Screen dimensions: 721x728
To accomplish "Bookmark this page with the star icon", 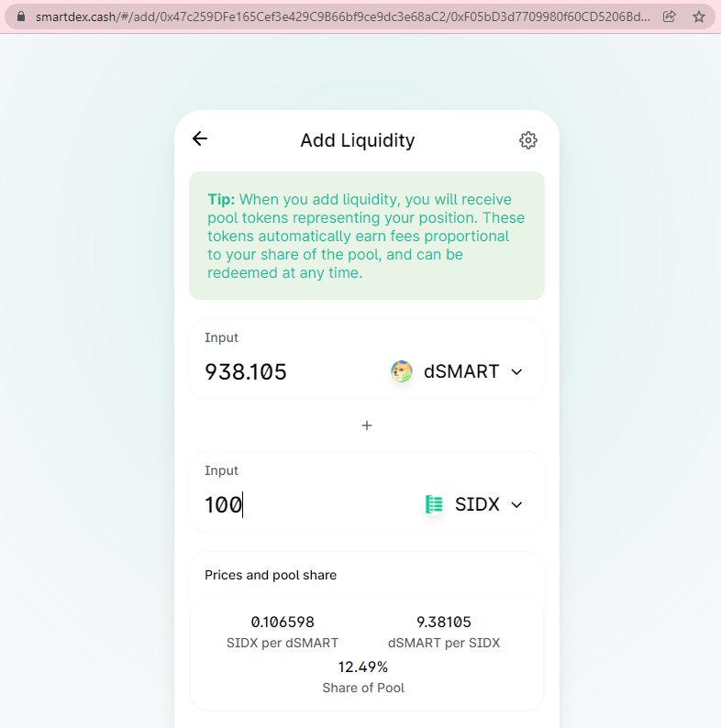I will pos(699,17).
